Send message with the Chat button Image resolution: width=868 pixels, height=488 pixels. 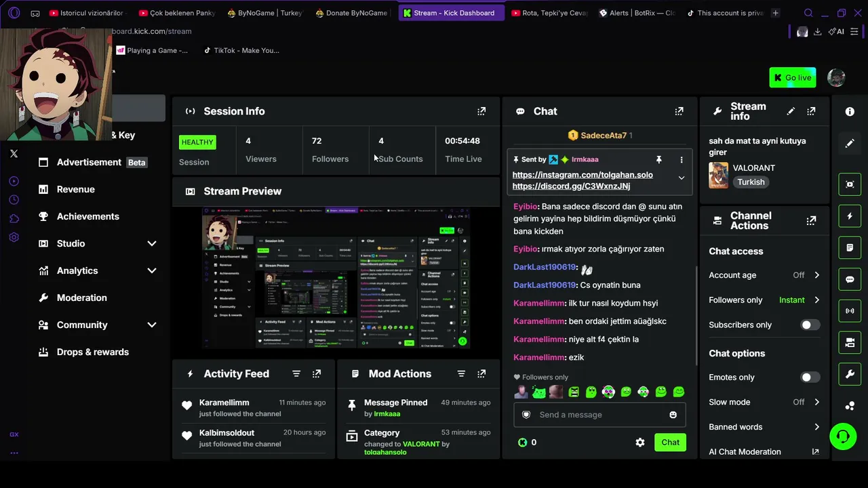671,443
